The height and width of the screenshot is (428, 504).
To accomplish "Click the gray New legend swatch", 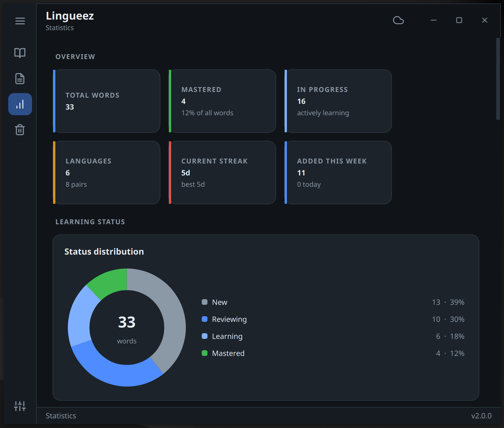I will tap(205, 302).
